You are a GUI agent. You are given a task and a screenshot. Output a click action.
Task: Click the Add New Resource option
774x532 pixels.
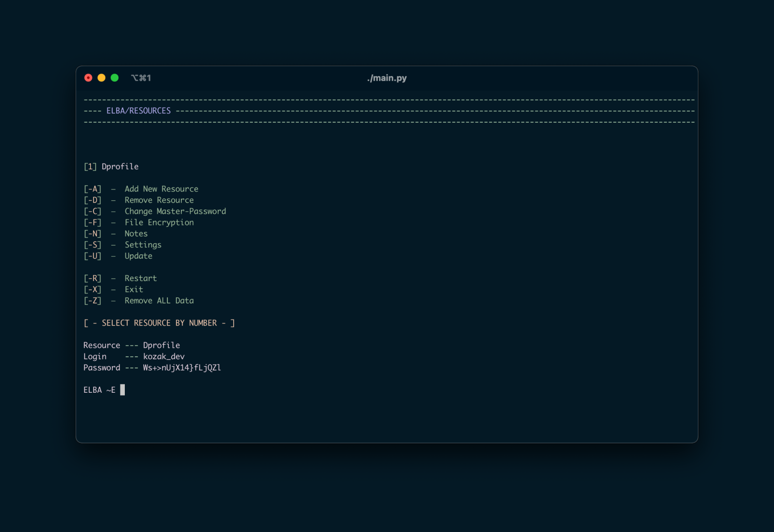tap(161, 189)
